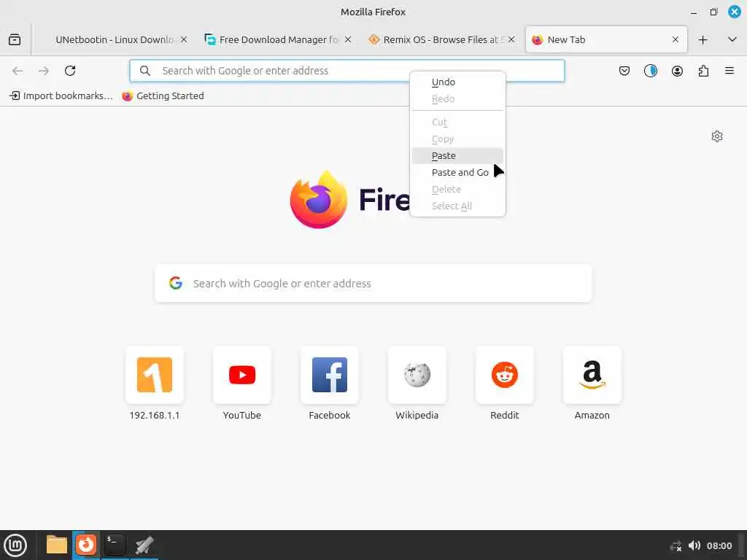The width and height of the screenshot is (747, 560).
Task: Click the blue half-circle icon next to Pocket
Action: pyautogui.click(x=650, y=71)
